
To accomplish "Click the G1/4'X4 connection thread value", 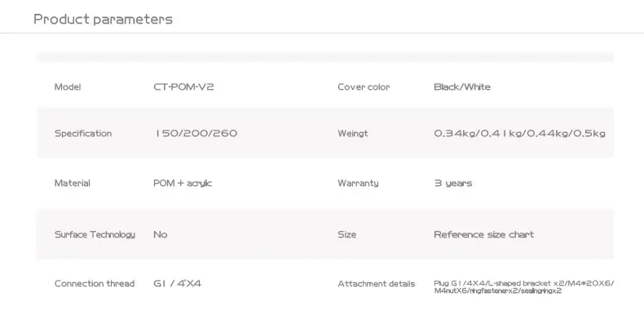I will point(177,284).
